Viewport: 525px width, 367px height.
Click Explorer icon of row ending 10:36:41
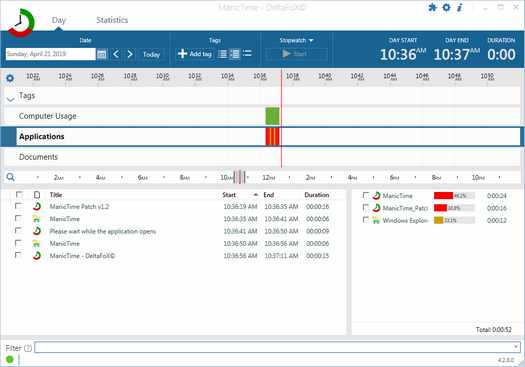pyautogui.click(x=37, y=219)
